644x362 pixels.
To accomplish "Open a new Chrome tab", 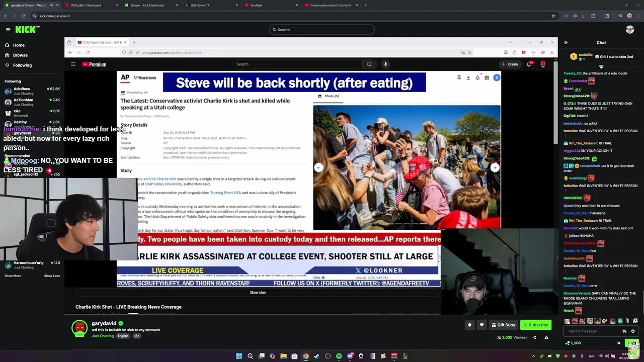I will (x=366, y=5).
